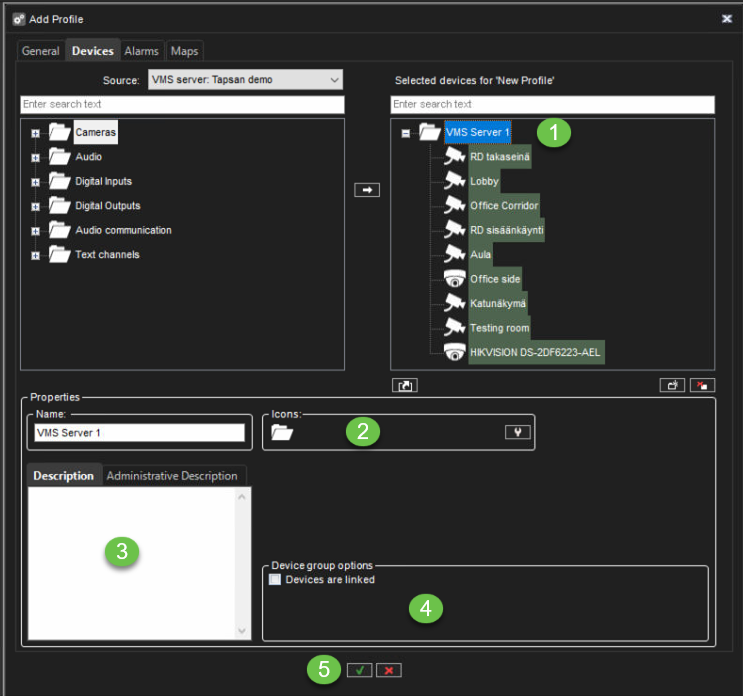
Task: Switch to the Alarms tab
Action: tap(141, 51)
